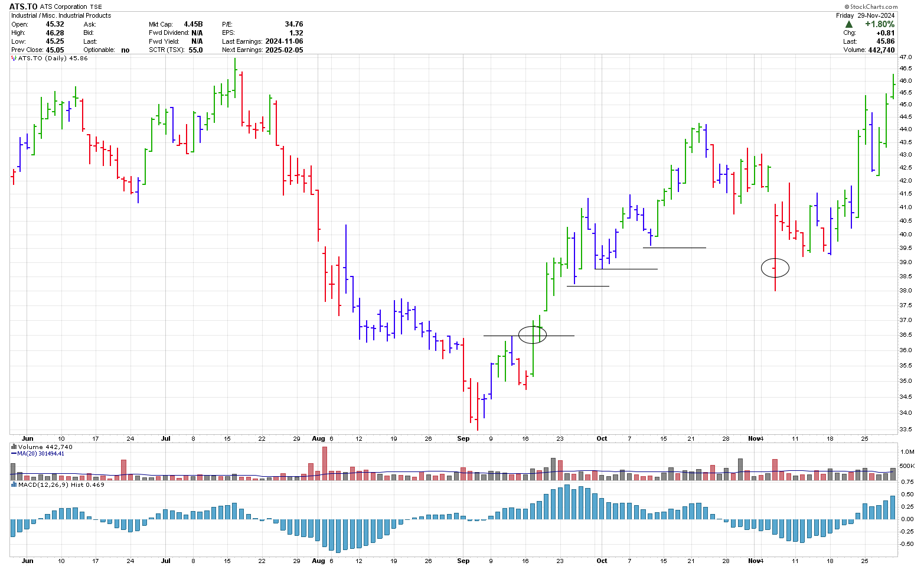The image size is (924, 566).
Task: Click the 0.75 MACD axis label
Action: pos(907,482)
